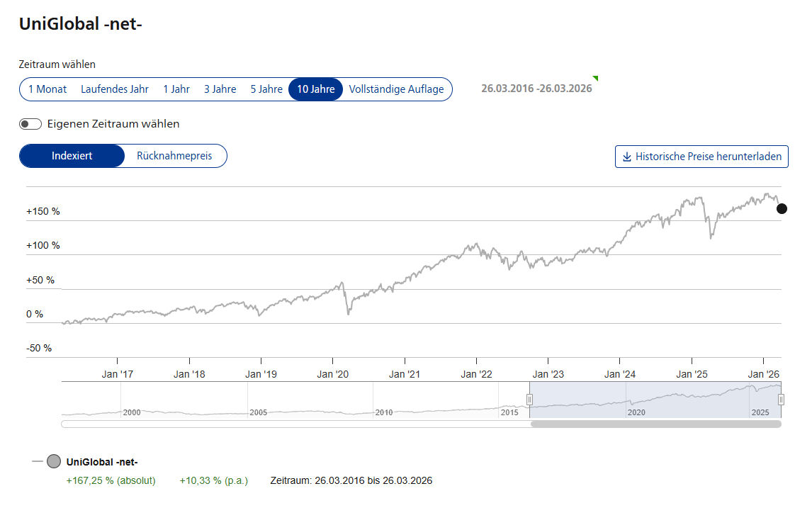The width and height of the screenshot is (812, 508).
Task: Click the grey UniGlobal legend circle
Action: [54, 462]
